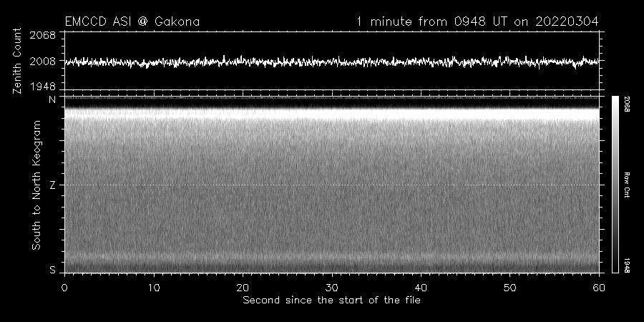Click the 50 second tick label

[509, 288]
